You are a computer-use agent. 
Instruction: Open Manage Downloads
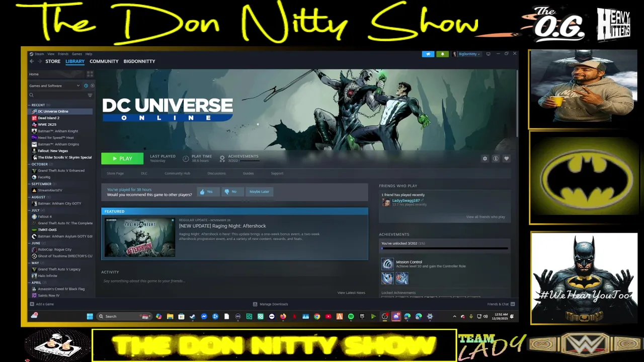[x=271, y=304]
